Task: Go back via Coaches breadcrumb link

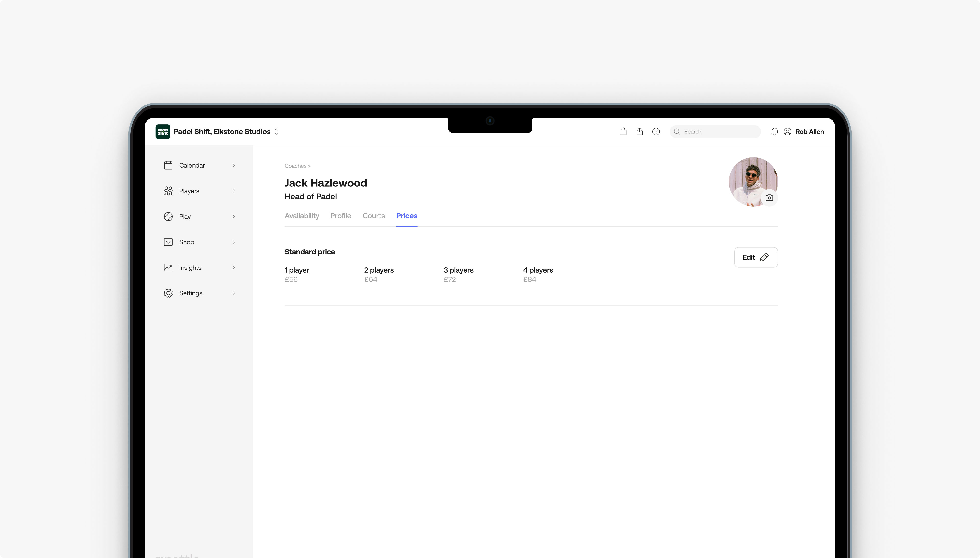Action: [x=295, y=166]
